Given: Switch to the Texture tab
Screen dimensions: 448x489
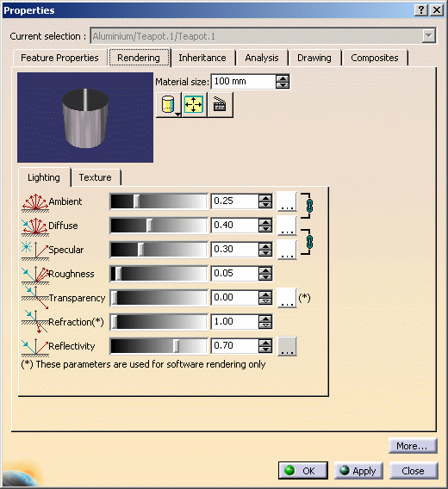Looking at the screenshot, I should click(96, 177).
